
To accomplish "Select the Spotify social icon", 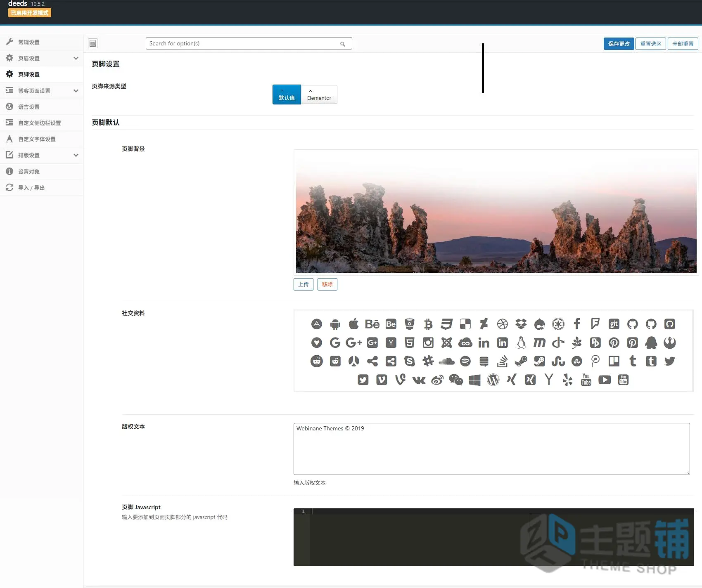I will [465, 361].
